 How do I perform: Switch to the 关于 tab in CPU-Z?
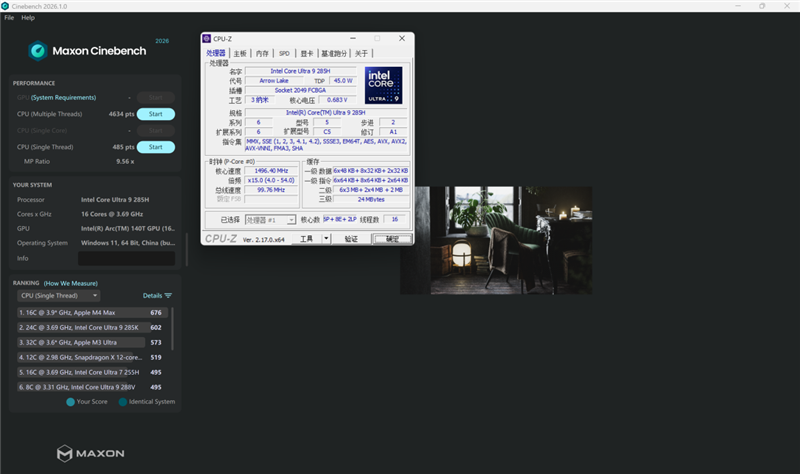pos(361,54)
